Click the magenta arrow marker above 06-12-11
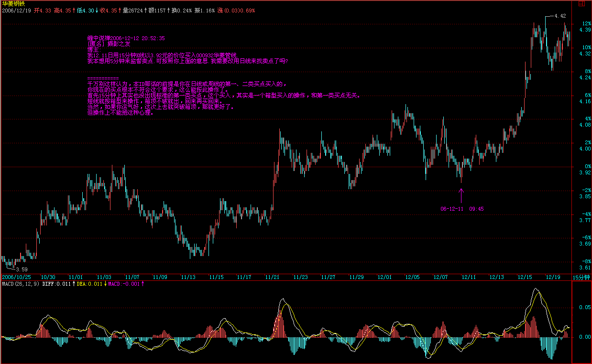592x364 pixels. 461,195
